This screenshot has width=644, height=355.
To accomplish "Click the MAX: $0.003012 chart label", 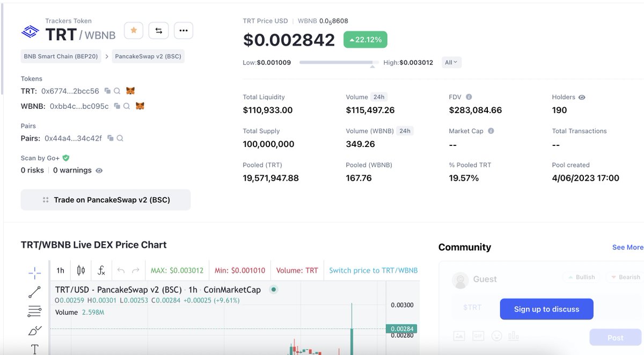I will point(177,270).
